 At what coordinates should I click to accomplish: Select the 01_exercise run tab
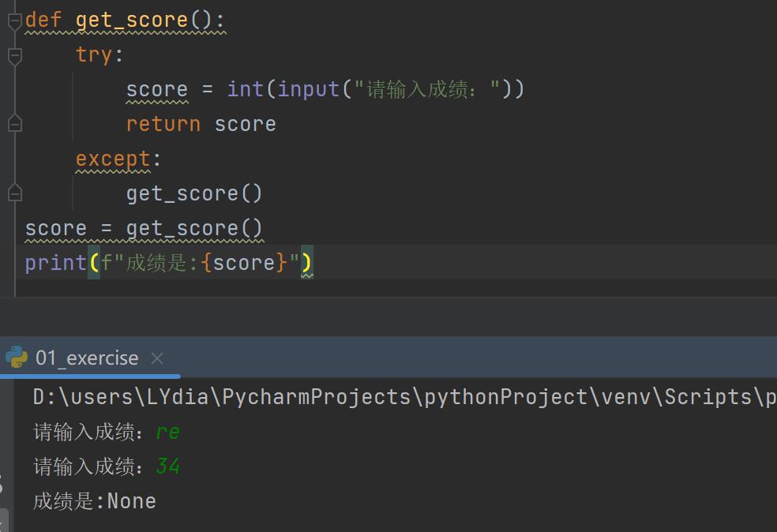[x=87, y=358]
